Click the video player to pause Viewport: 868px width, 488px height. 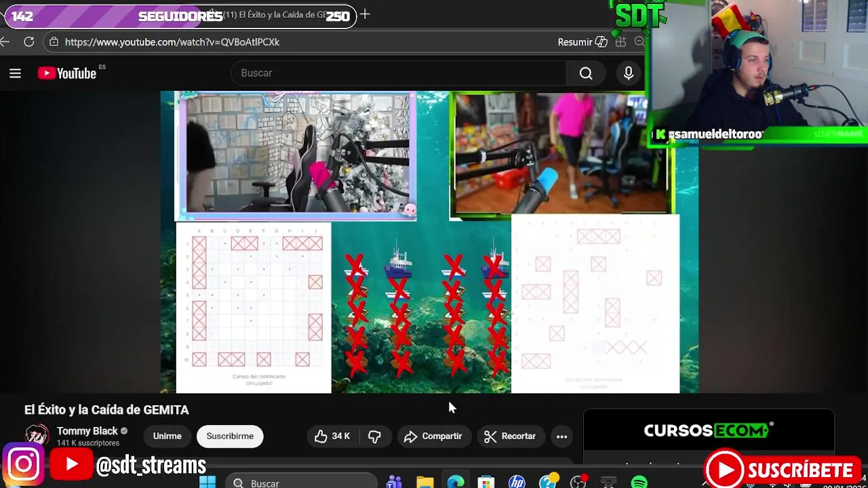point(429,242)
